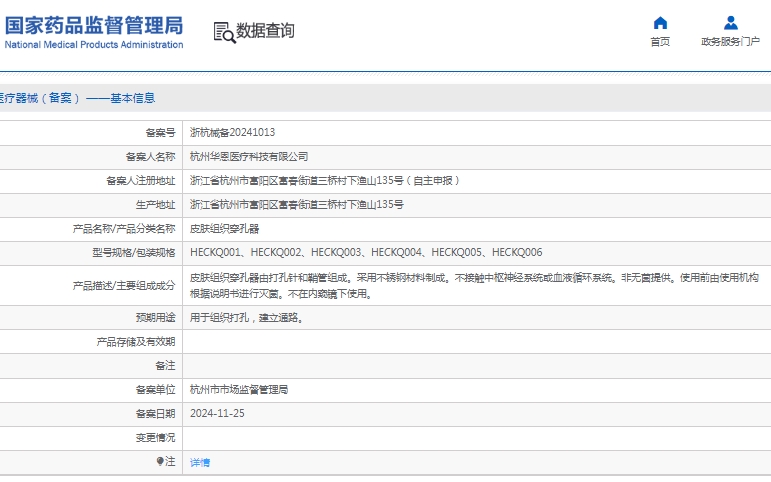Click the product description paragraph text
The image size is (771, 482).
tap(474, 286)
